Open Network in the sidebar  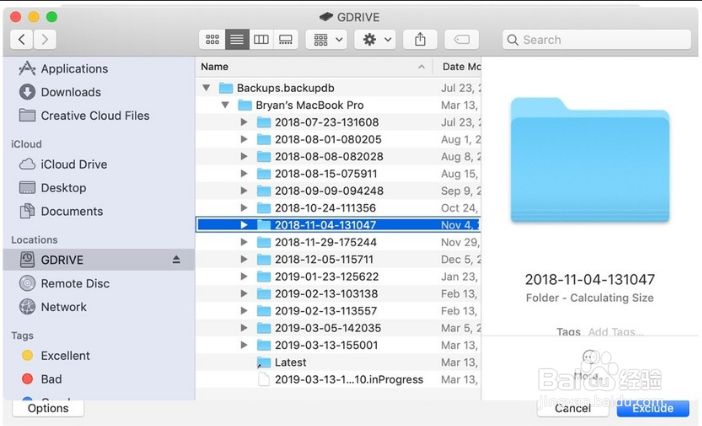(x=53, y=307)
